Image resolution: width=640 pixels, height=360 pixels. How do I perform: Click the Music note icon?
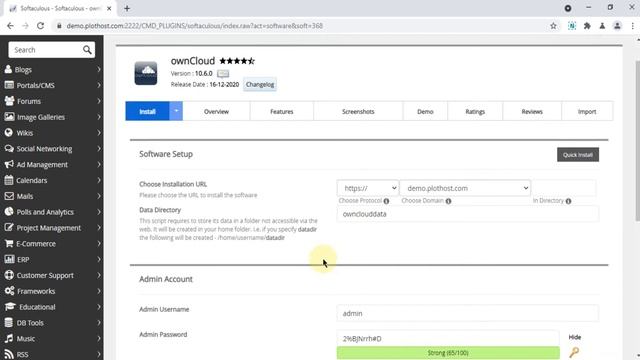click(9, 338)
